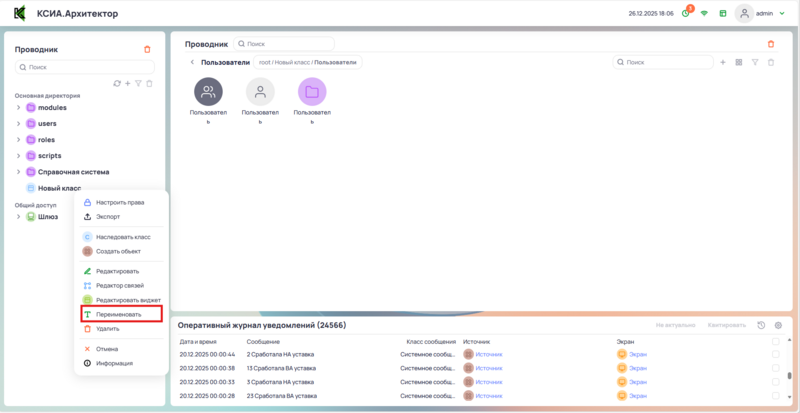This screenshot has height=413, width=800.
Task: Check the box for the 00:00:38 notification
Action: 776,368
